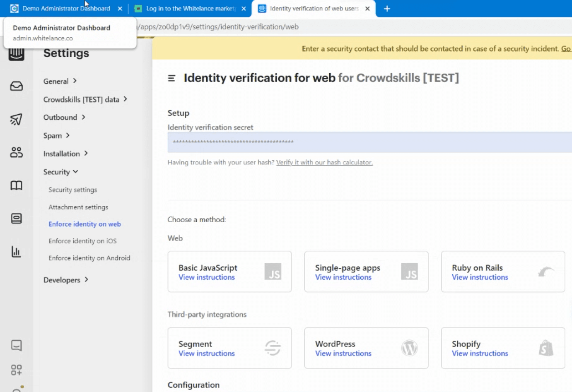Click the Shopify bag logo icon
Screen dimensions: 572x392
pos(546,348)
